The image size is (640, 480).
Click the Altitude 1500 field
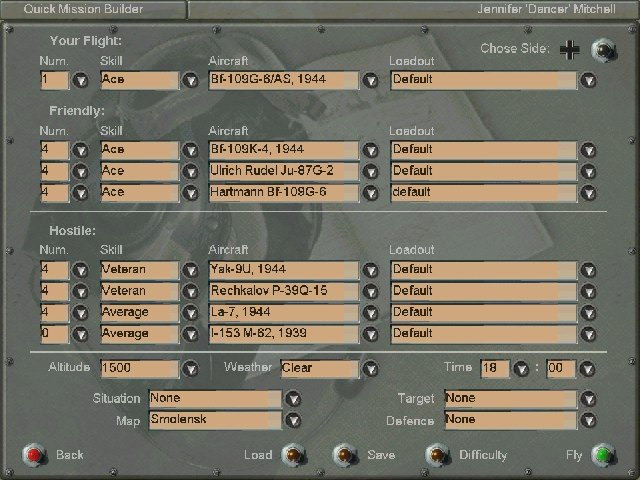point(139,368)
